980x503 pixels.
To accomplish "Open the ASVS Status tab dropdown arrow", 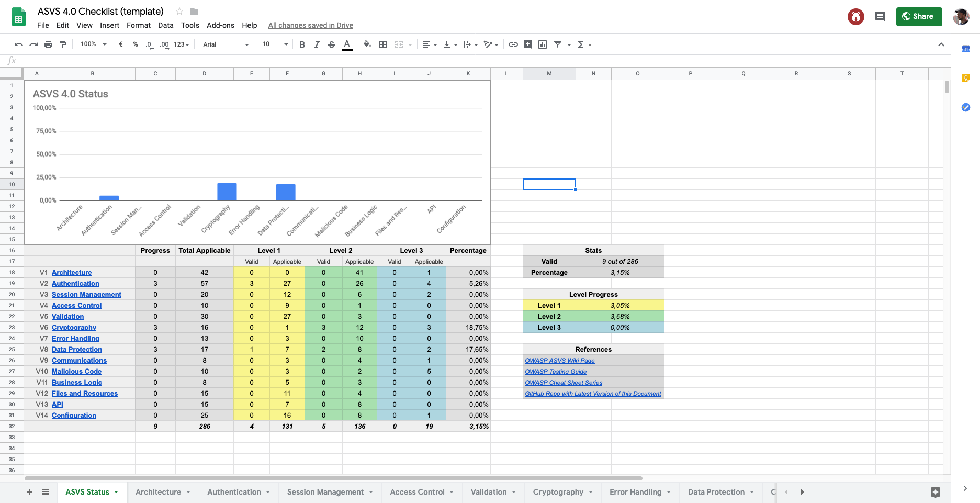I will [x=116, y=492].
